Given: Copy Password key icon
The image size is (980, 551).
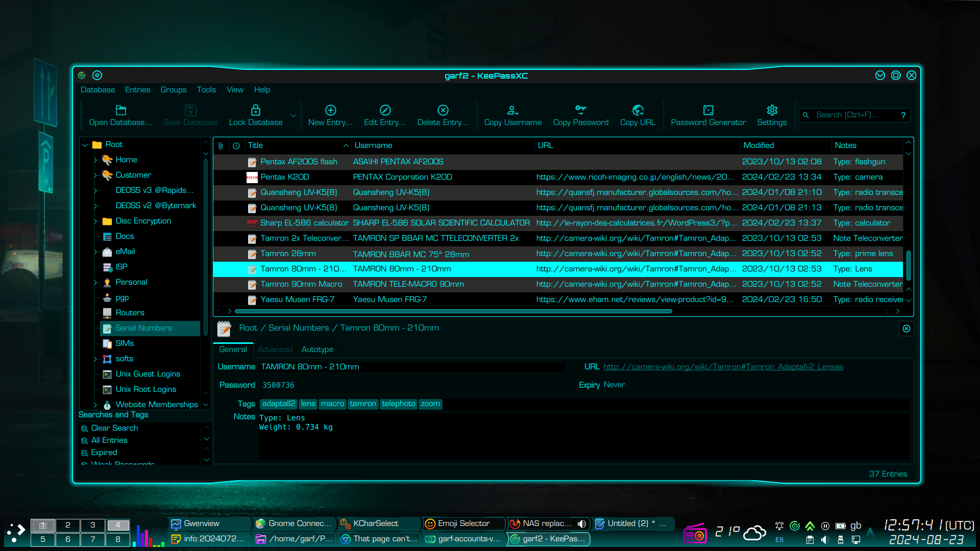Looking at the screenshot, I should click(x=580, y=110).
